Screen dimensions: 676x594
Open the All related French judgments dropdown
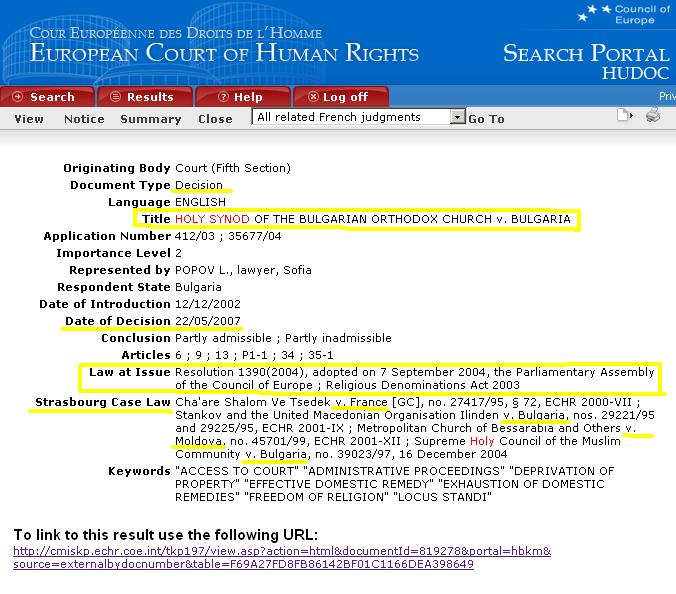click(358, 117)
